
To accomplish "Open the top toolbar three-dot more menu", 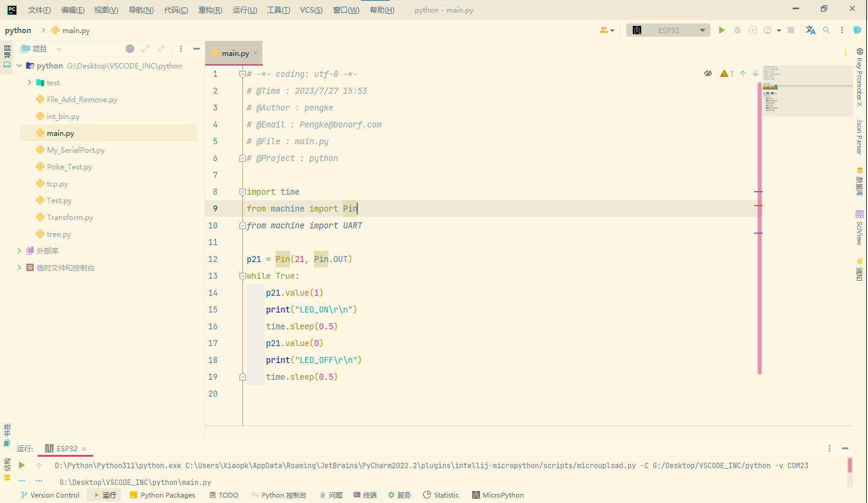I will [x=842, y=30].
